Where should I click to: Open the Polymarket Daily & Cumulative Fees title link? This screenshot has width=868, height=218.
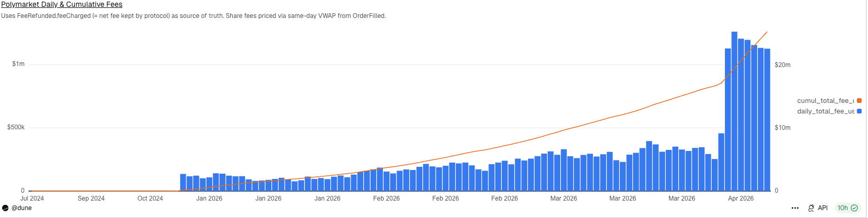pyautogui.click(x=62, y=5)
